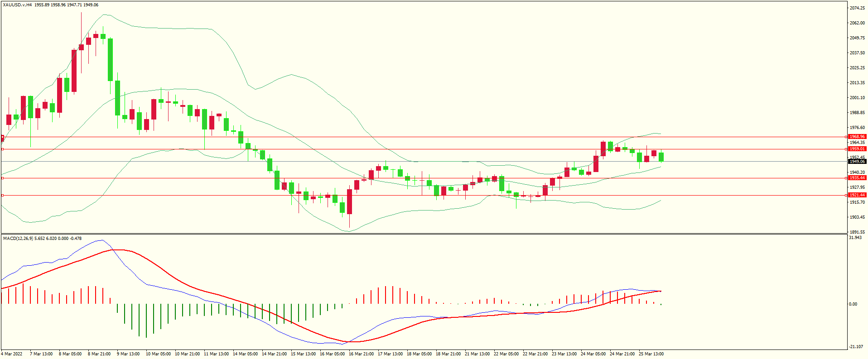The height and width of the screenshot is (359, 868).
Task: Click the 2013.35 price scale label
Action: 858,83
